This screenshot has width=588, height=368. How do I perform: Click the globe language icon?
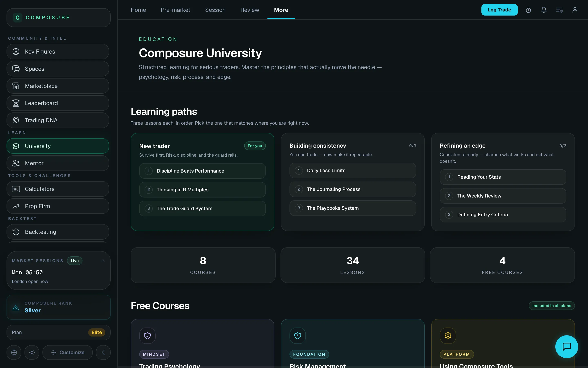14,352
